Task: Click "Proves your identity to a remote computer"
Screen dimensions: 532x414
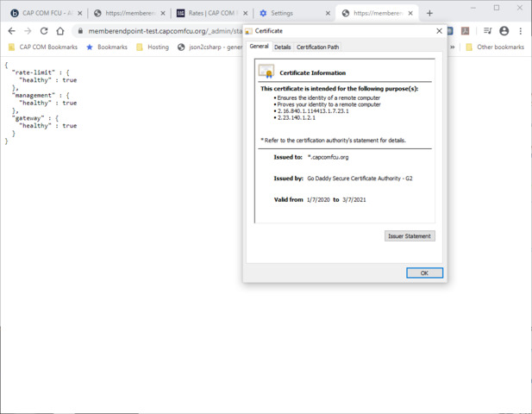Action: click(x=329, y=104)
